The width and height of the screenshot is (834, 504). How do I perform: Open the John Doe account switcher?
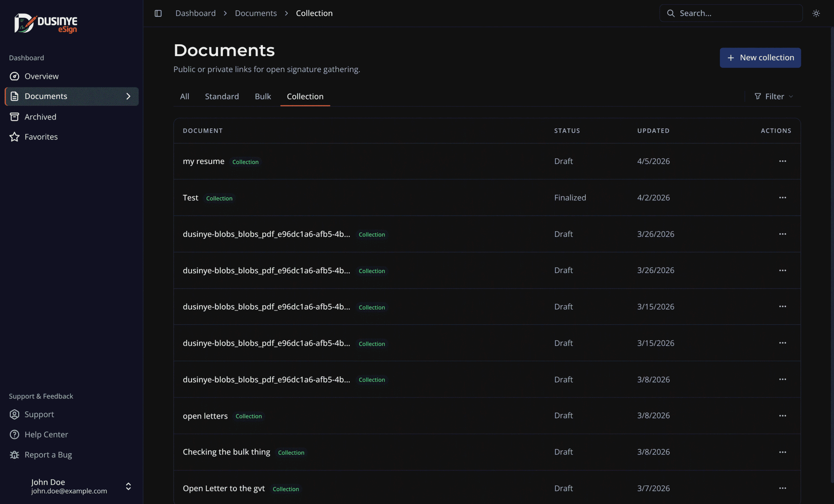coord(71,486)
